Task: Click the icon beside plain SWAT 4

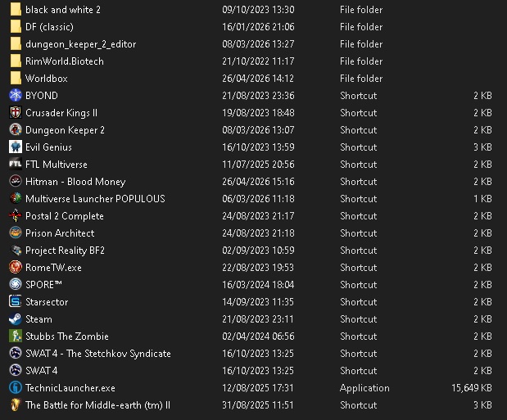Action: click(x=16, y=370)
